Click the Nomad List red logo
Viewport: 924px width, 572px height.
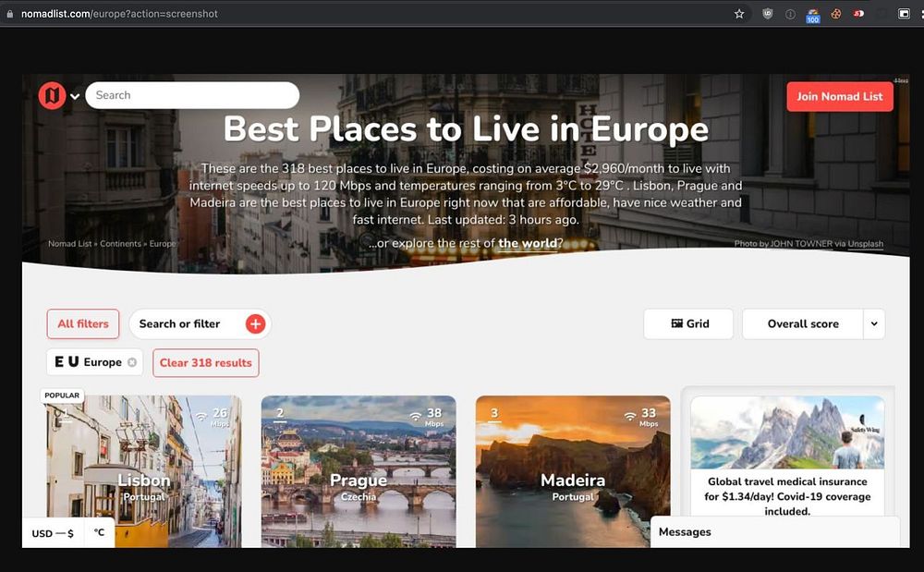pos(52,95)
